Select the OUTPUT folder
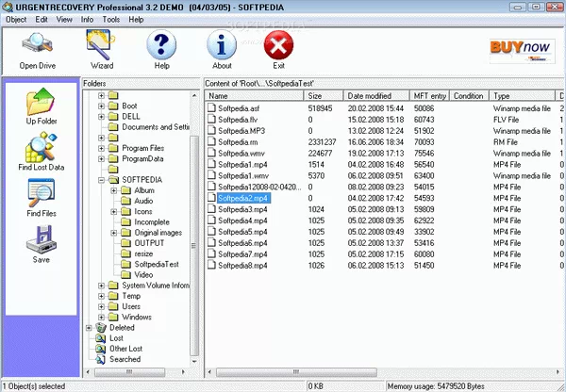The height and width of the screenshot is (392, 566). (149, 243)
